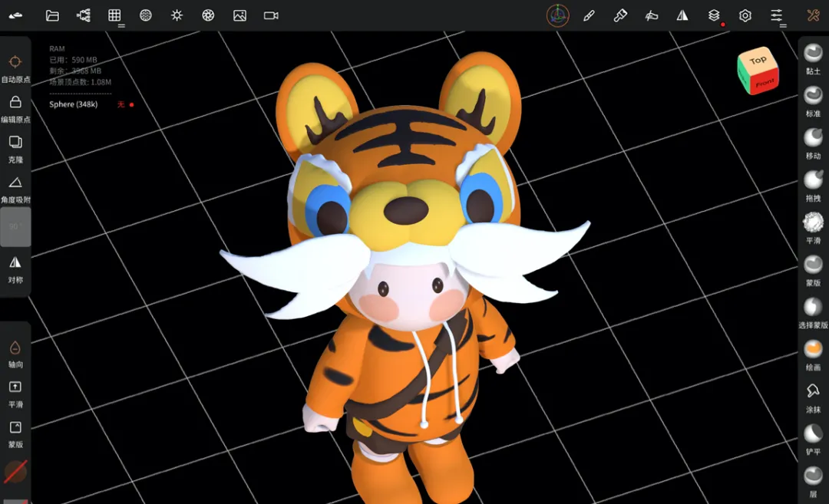
Task: Open the Interface sliders menu
Action: pyautogui.click(x=776, y=16)
